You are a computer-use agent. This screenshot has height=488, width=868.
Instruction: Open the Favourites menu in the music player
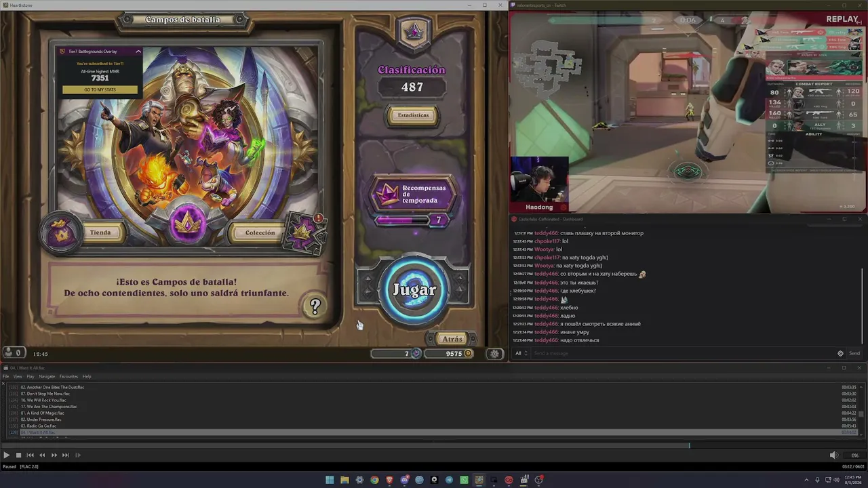68,376
